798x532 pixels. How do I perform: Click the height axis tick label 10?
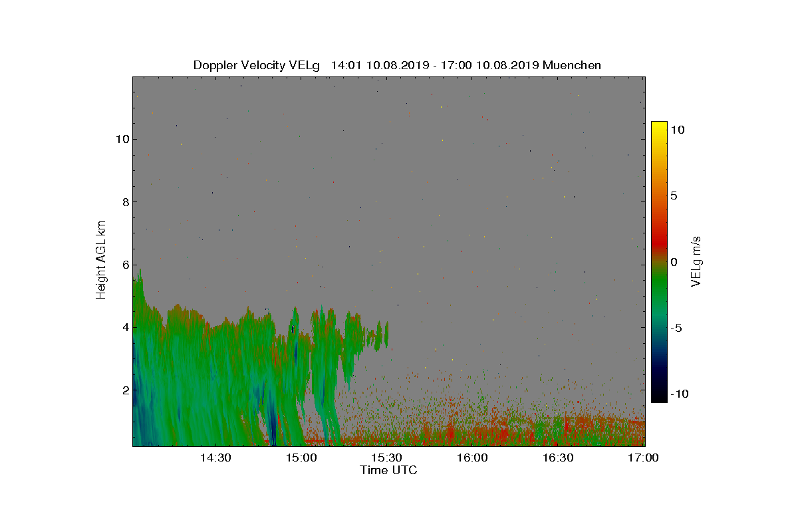[x=121, y=139]
